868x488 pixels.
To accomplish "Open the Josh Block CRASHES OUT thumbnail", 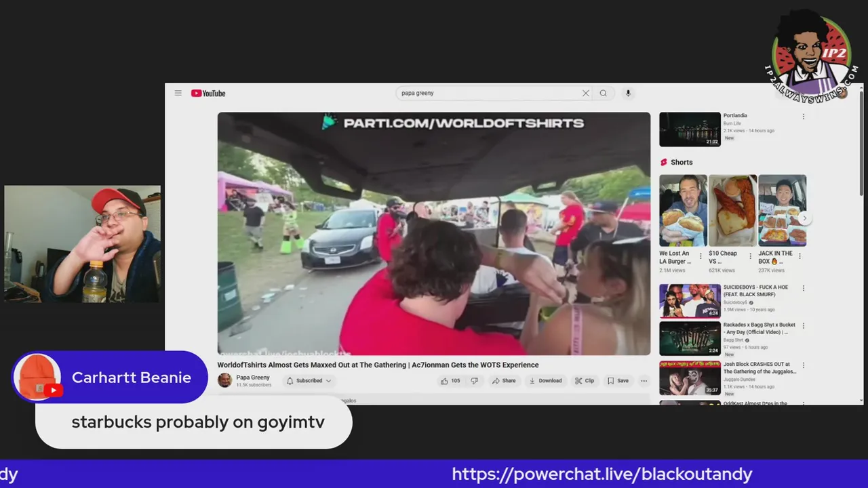I will [690, 378].
